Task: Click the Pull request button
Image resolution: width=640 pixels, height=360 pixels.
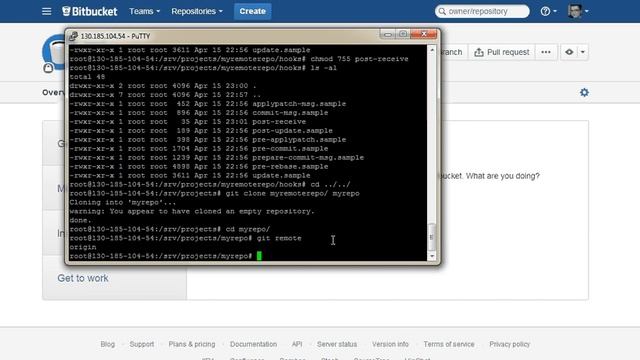Action: (502, 52)
